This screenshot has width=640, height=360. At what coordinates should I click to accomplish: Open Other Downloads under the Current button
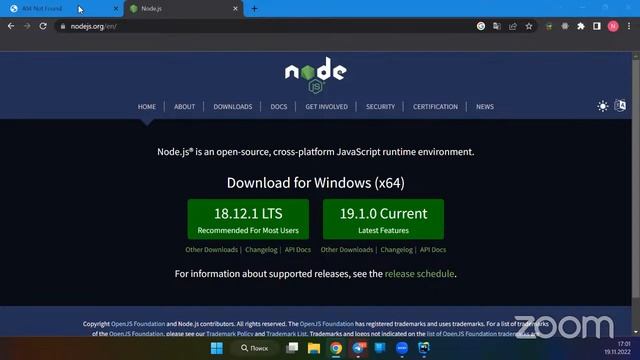(347, 249)
